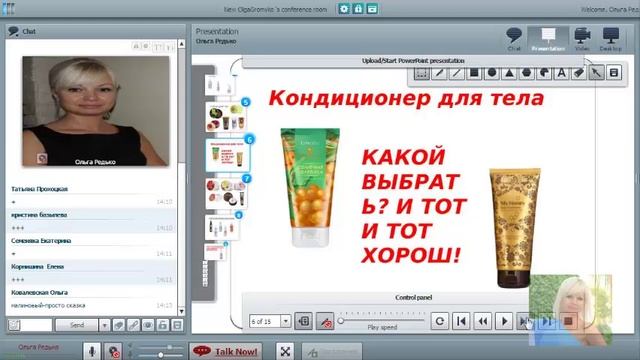Select chat user Корнишина Елена
The image size is (640, 360).
[x=37, y=267]
